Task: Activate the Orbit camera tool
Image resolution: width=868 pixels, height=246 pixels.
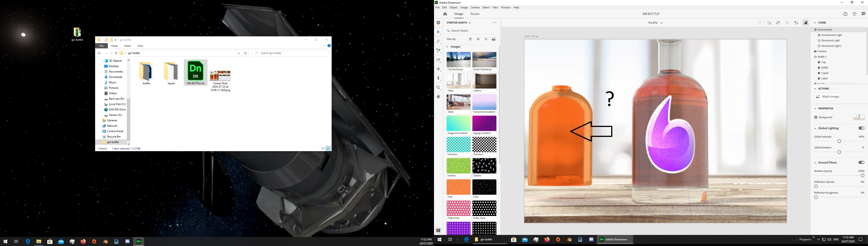Action: click(x=438, y=60)
